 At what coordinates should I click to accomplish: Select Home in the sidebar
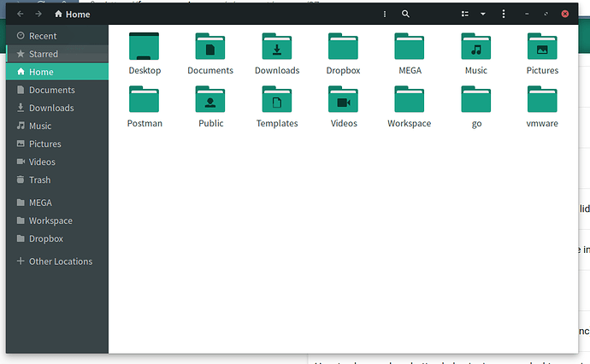pos(57,72)
